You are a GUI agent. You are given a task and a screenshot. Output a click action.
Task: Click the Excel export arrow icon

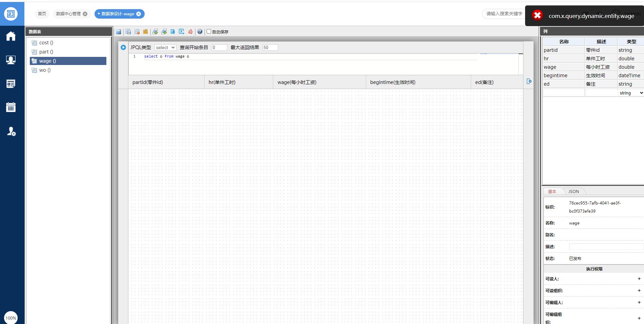coord(182,32)
